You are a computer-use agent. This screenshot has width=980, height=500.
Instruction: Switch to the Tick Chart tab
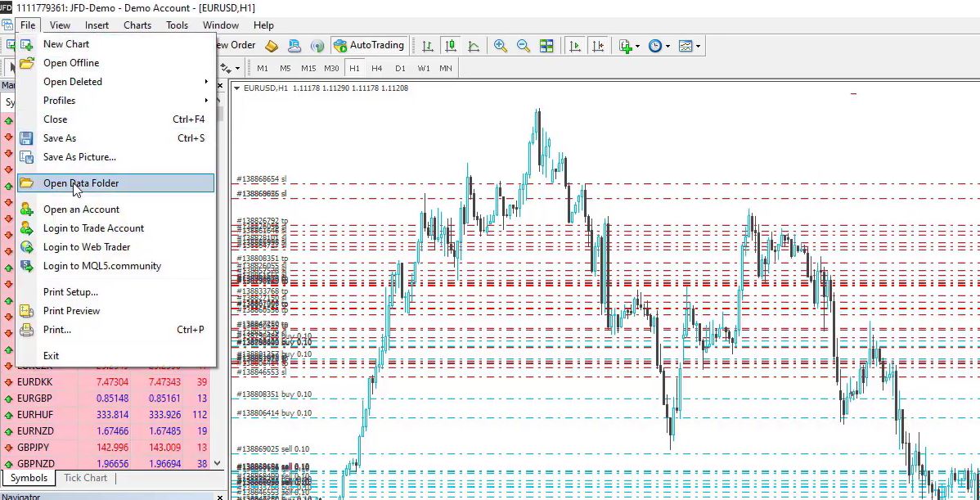[85, 478]
